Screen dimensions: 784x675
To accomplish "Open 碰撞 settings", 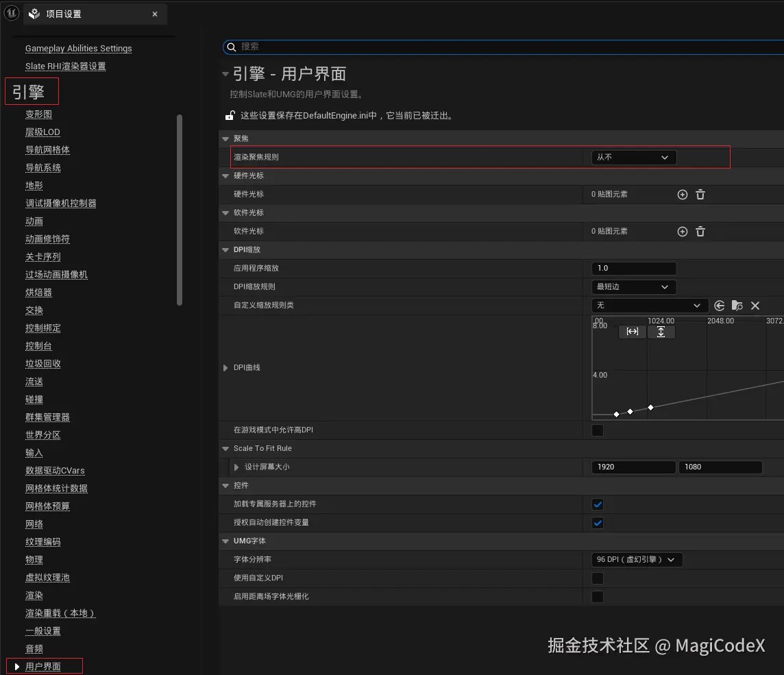I will pyautogui.click(x=34, y=400).
